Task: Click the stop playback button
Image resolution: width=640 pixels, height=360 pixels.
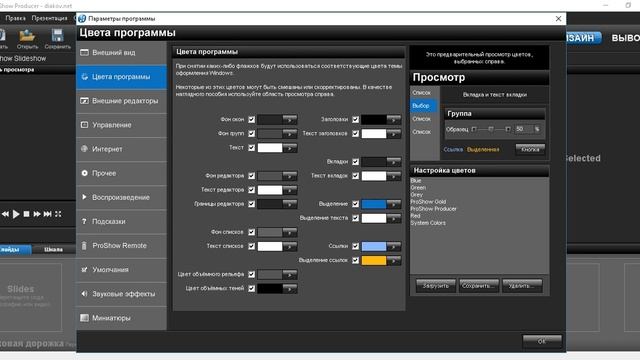Action: point(27,214)
